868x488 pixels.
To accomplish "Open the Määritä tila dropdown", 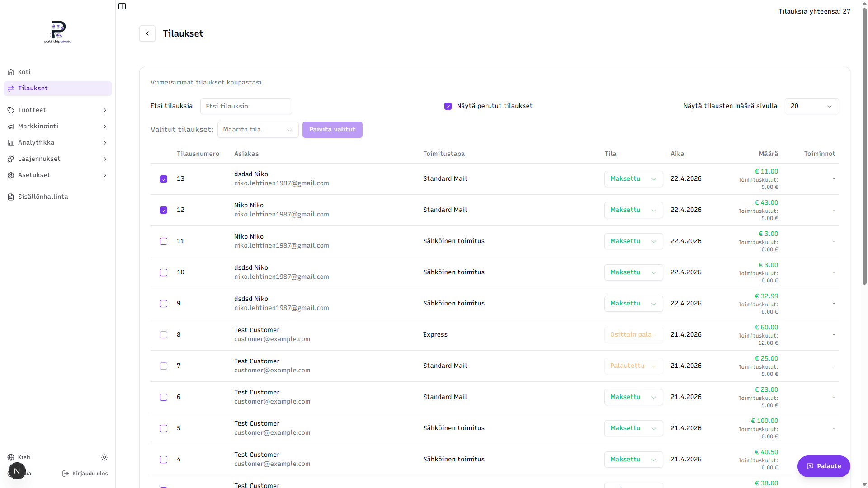I will 258,130.
